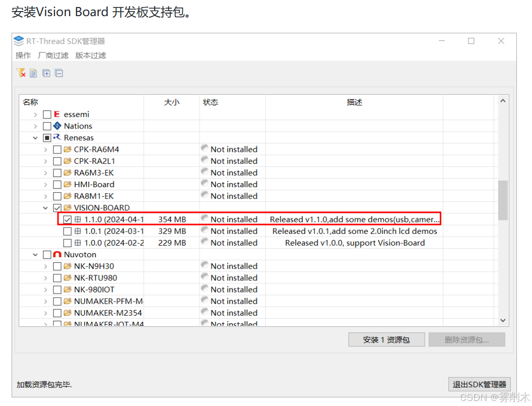Check the Nations vendor checkbox

point(47,126)
